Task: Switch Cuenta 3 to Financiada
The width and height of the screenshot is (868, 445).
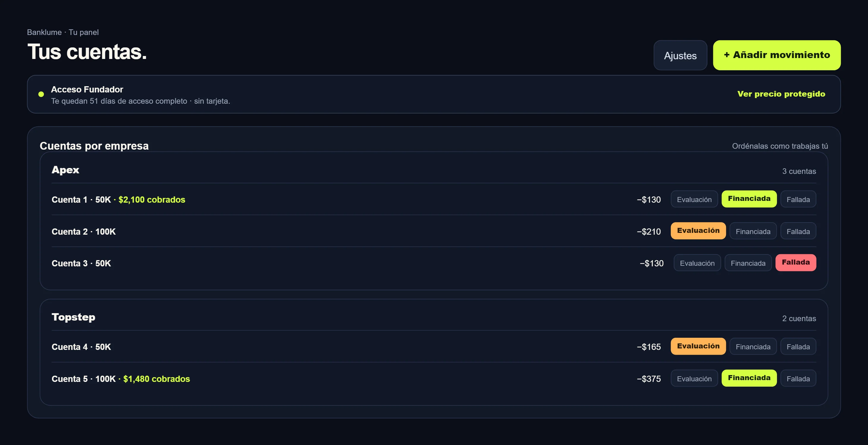Action: coord(748,263)
